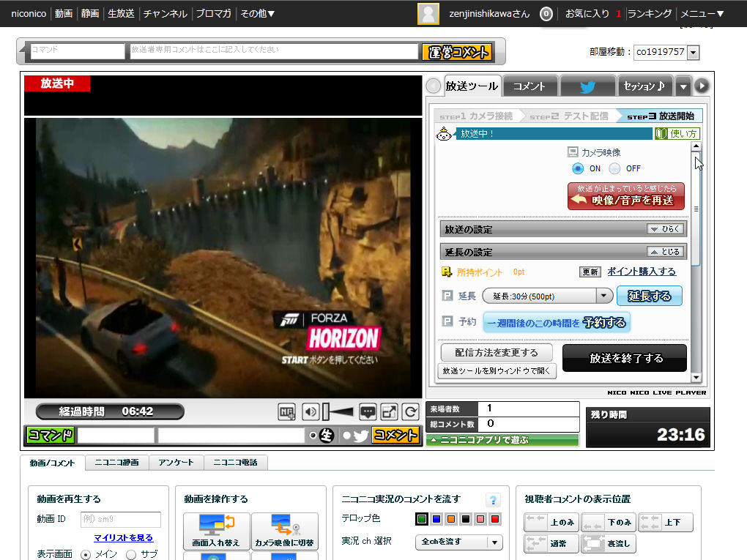
Task: Expand 放送の設定 with ひらく button
Action: (666, 229)
